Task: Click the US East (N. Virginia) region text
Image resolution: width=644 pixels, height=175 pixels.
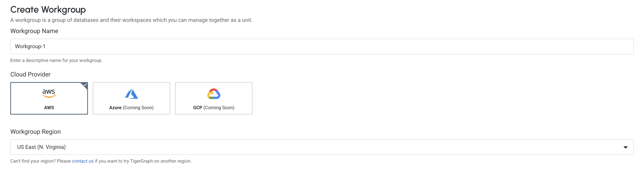Action: tap(41, 147)
